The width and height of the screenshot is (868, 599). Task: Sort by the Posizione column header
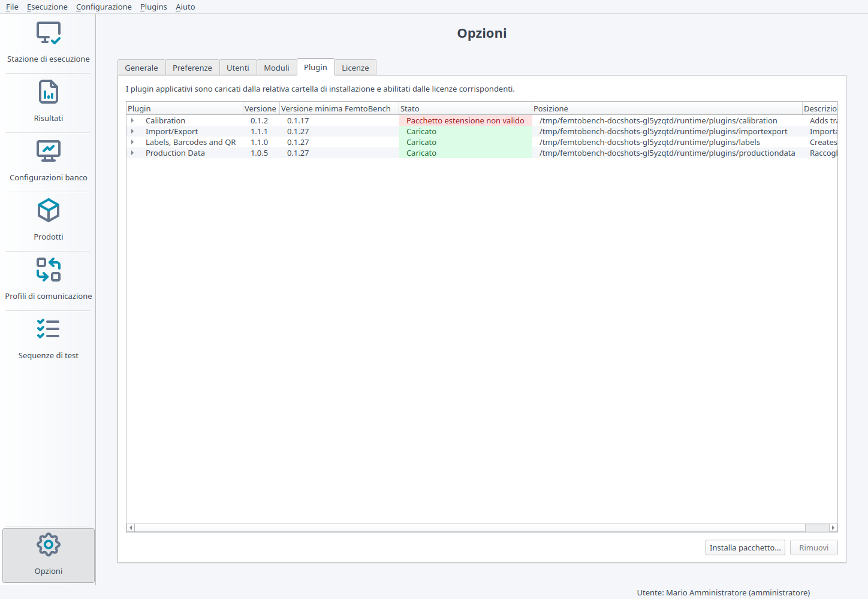tap(667, 108)
